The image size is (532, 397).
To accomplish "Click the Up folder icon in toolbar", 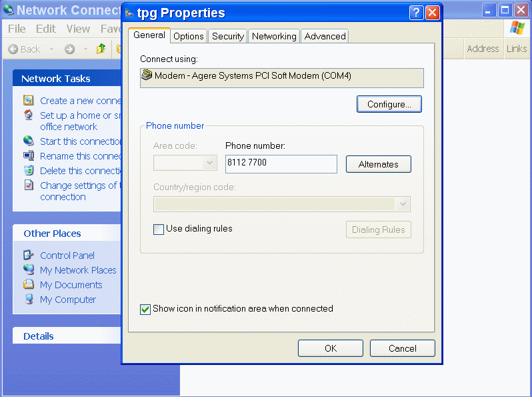I will click(x=101, y=49).
